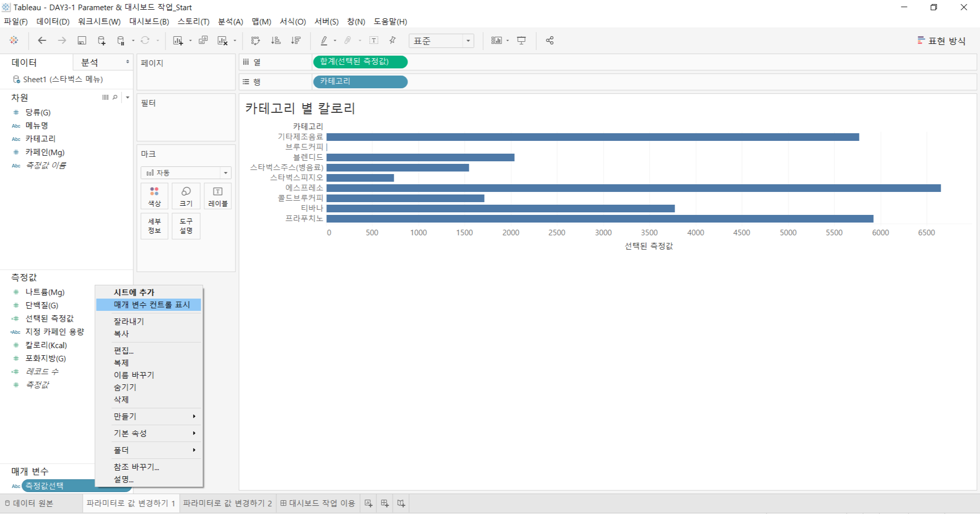The width and height of the screenshot is (980, 514).
Task: Open the Analysis menu in menu bar
Action: click(x=231, y=21)
